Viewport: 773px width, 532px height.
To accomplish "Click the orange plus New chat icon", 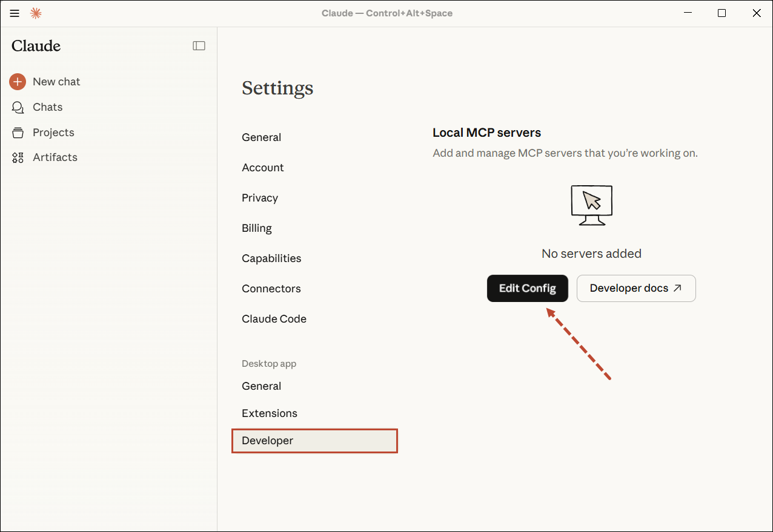I will pyautogui.click(x=18, y=82).
